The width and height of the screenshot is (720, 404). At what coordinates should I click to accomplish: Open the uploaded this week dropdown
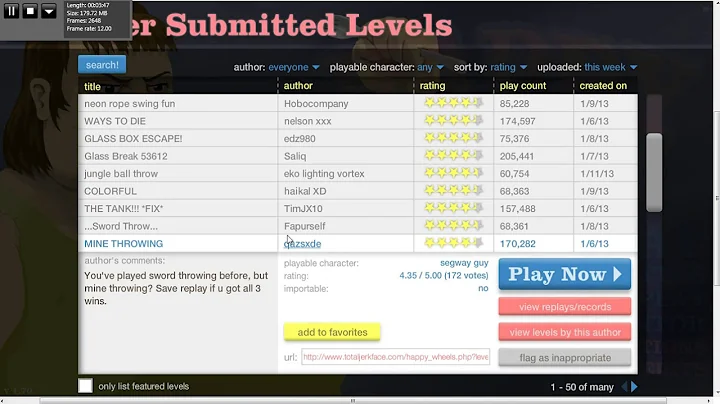click(610, 67)
